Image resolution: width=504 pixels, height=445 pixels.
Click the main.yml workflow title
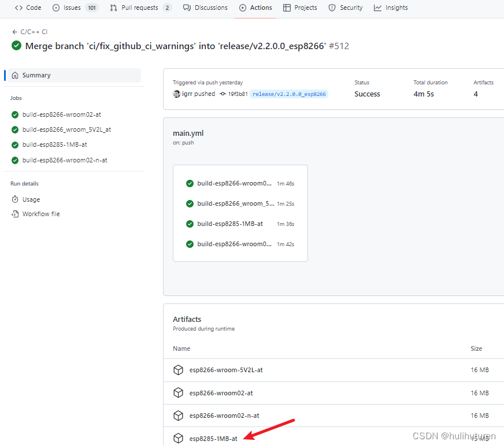[188, 133]
